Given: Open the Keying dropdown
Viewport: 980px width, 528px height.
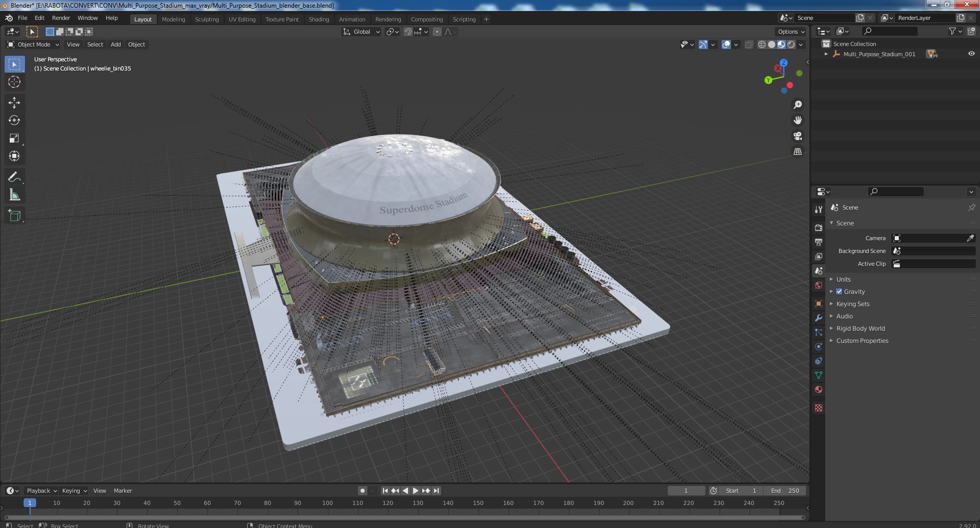Looking at the screenshot, I should [x=75, y=491].
